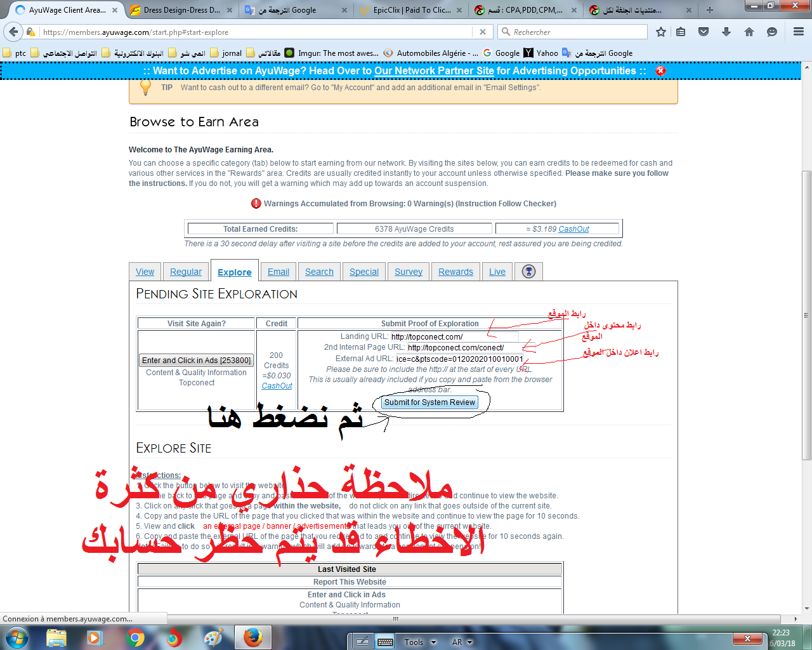Image resolution: width=812 pixels, height=650 pixels.
Task: Open the Rewards tab
Action: (455, 272)
